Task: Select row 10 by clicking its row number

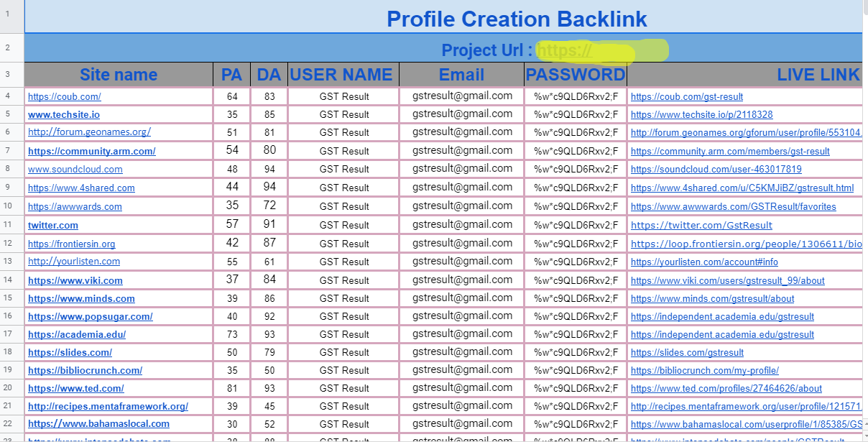Action: point(11,206)
